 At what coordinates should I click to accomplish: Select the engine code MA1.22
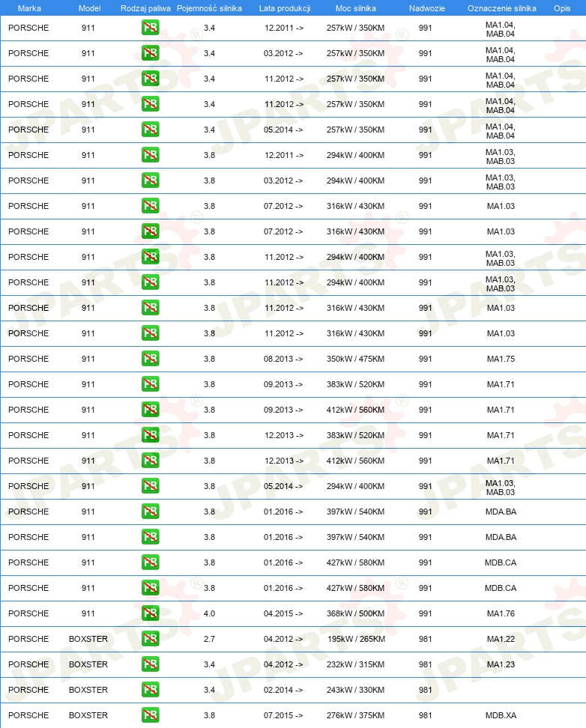point(501,639)
